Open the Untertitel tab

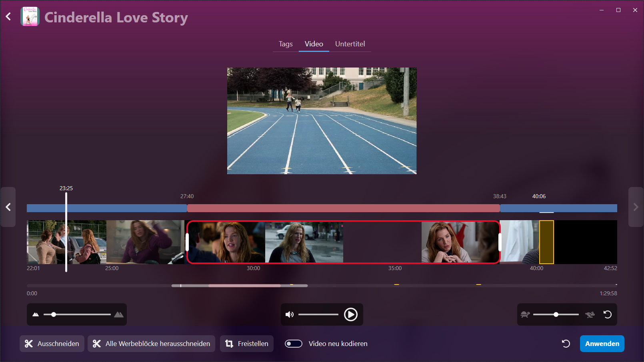click(350, 44)
